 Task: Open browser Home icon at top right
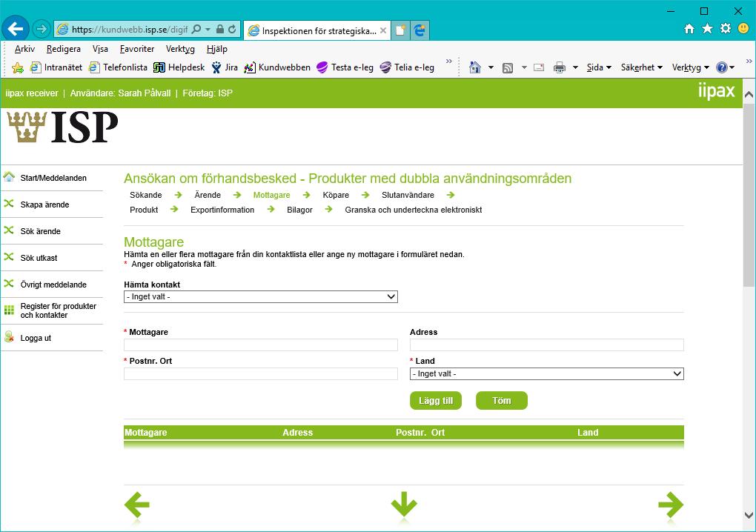tap(689, 29)
